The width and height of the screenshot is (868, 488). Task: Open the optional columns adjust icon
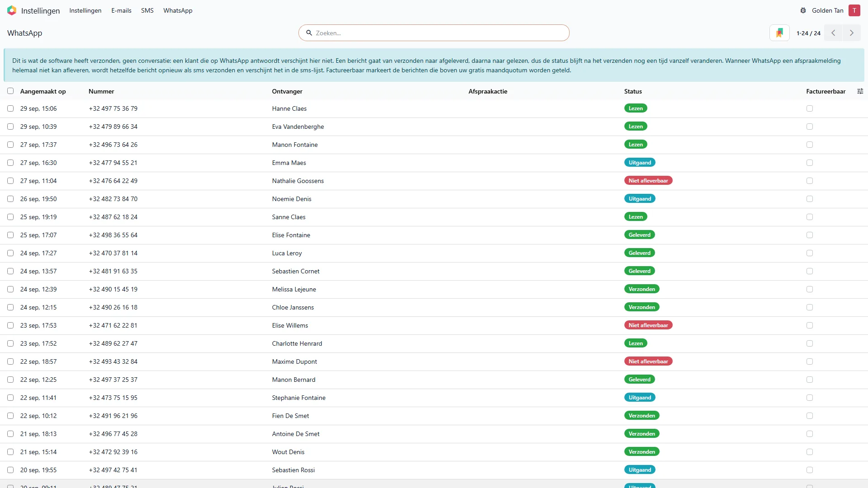[x=860, y=91]
